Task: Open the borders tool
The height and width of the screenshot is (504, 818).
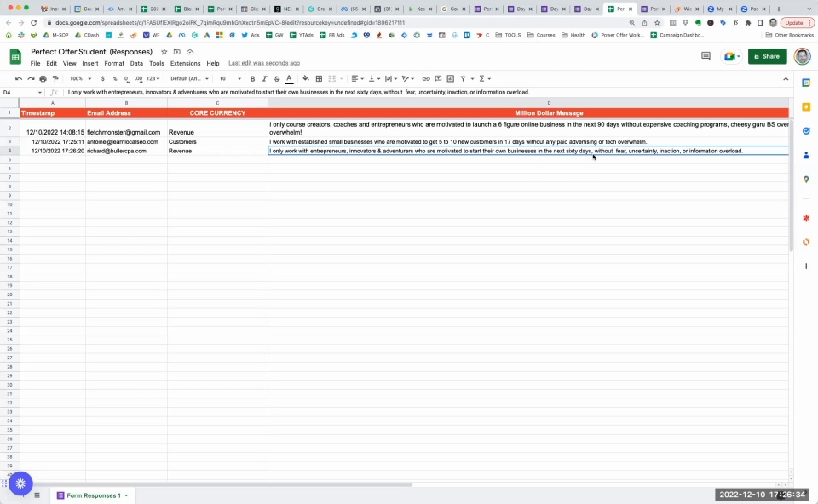Action: (x=319, y=78)
